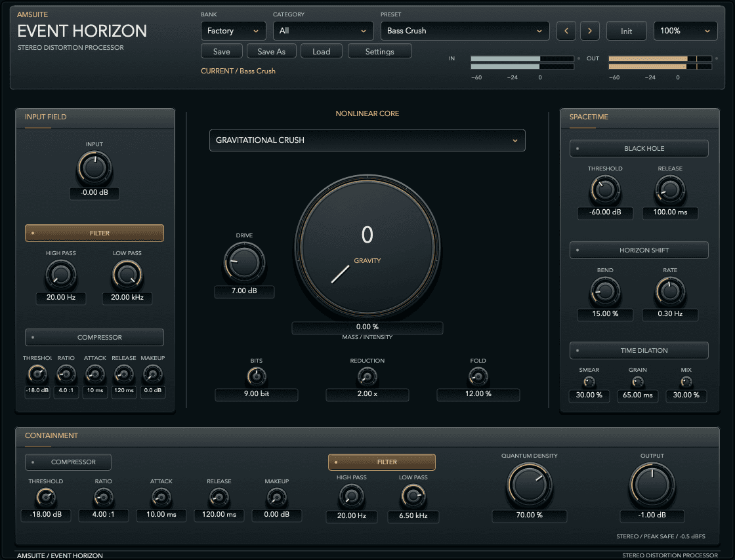
Task: Click the Save As button
Action: 272,51
